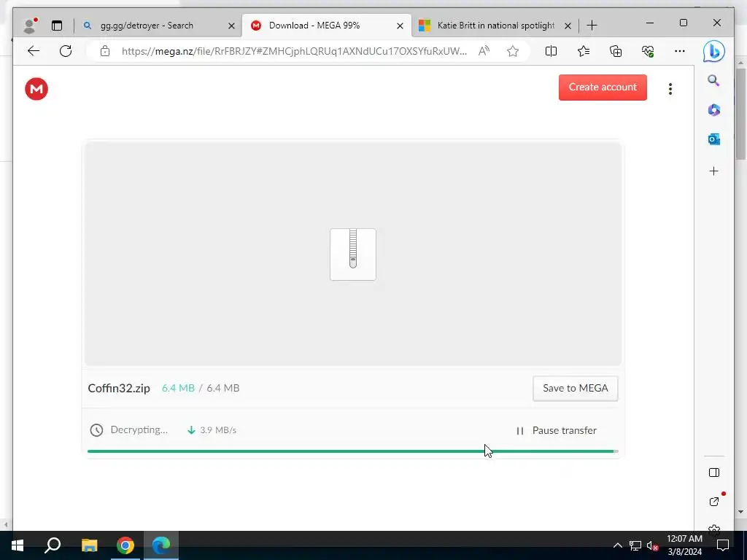747x560 pixels.
Task: Open link in new window sidebar icon
Action: (713, 502)
